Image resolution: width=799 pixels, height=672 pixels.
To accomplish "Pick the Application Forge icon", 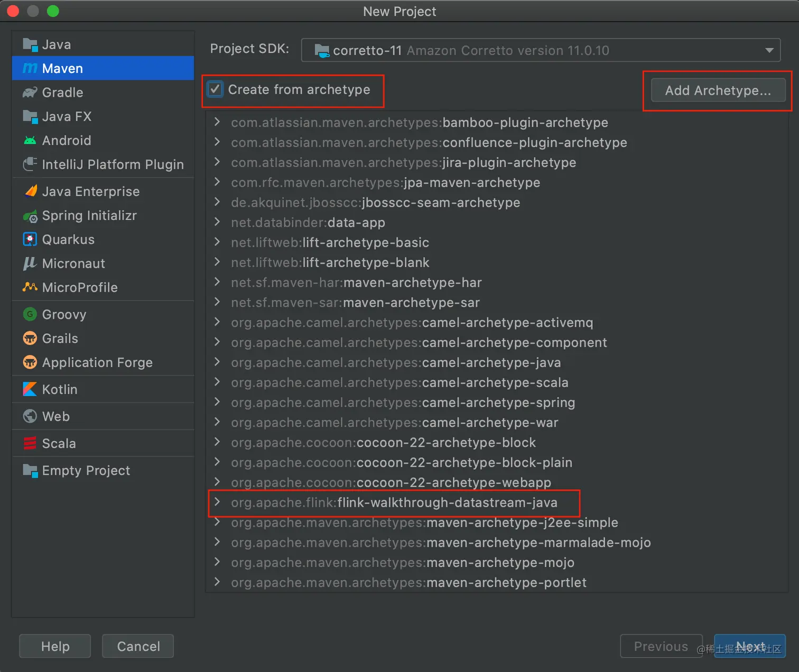I will [30, 362].
